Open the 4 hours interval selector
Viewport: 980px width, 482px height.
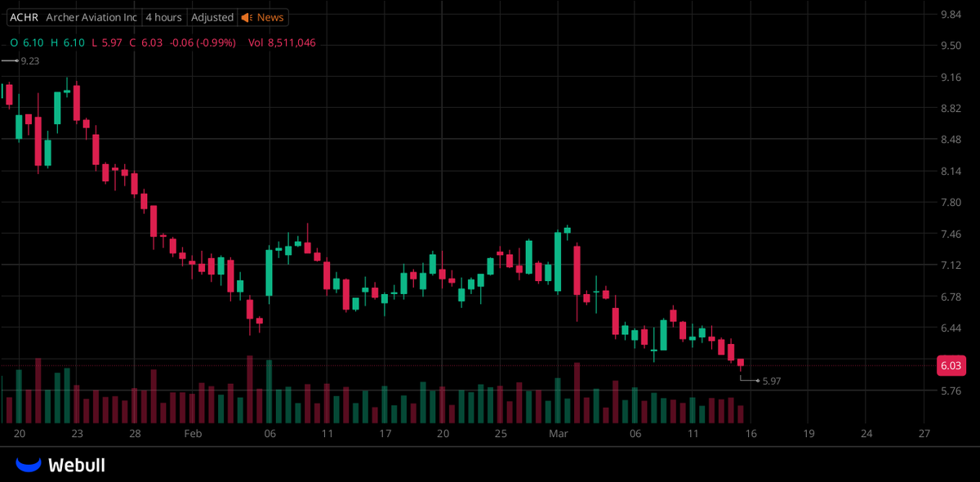click(164, 17)
